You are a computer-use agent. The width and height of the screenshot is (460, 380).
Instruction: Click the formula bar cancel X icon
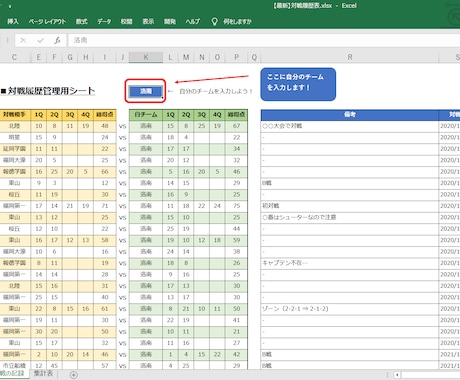coord(23,41)
